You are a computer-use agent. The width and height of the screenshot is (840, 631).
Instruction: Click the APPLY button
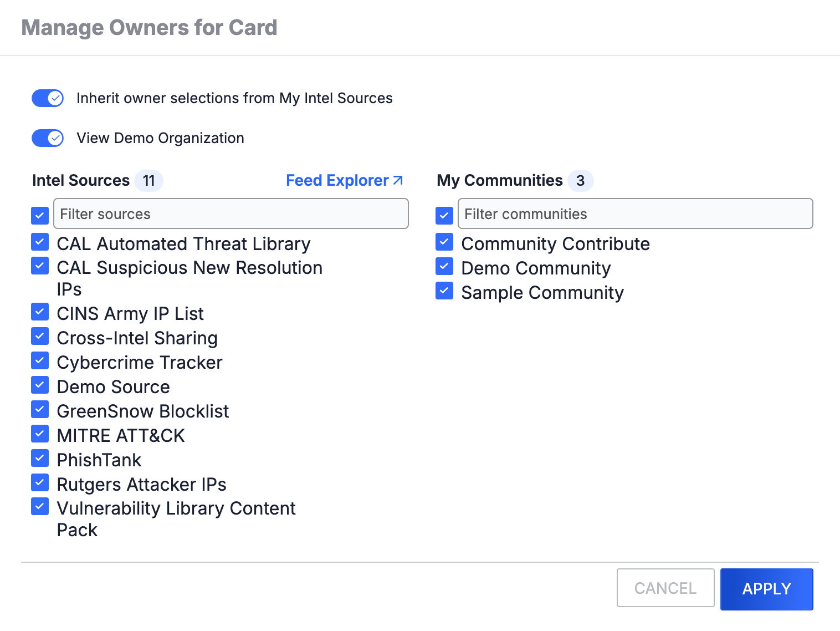[x=767, y=589]
